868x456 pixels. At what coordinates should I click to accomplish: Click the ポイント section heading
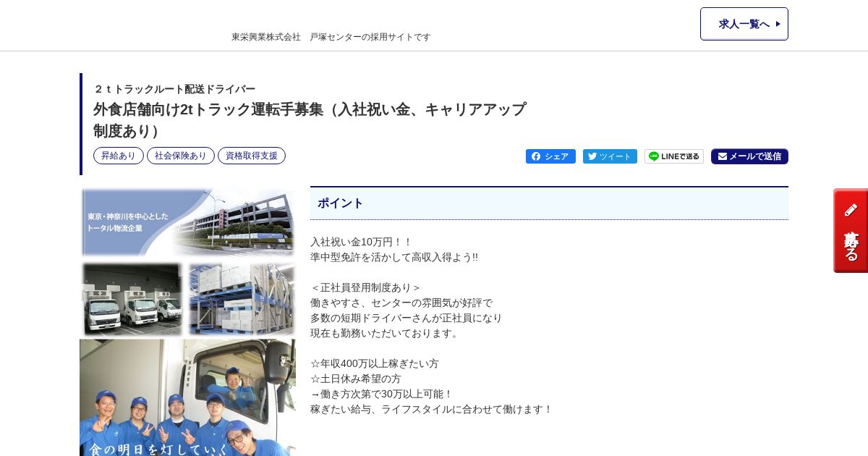pyautogui.click(x=549, y=203)
